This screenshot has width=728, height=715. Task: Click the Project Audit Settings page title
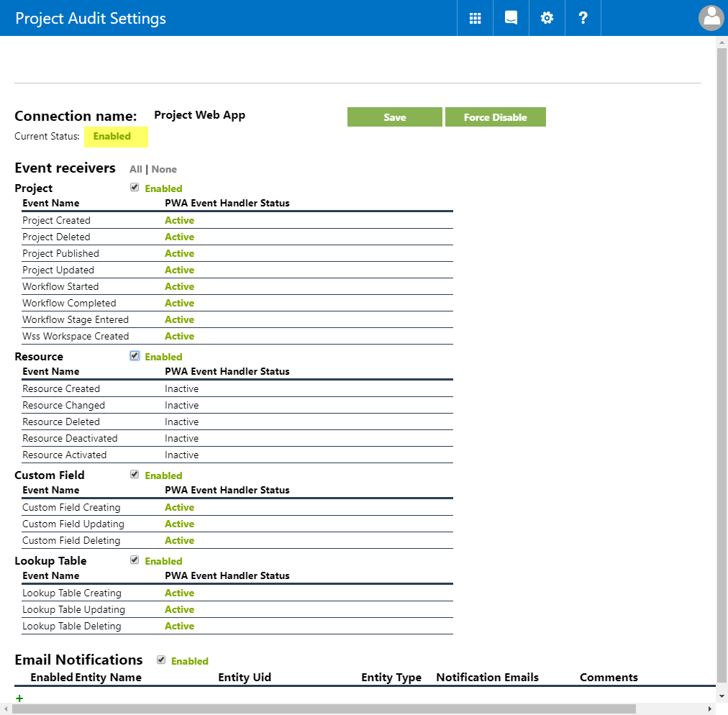pos(91,19)
